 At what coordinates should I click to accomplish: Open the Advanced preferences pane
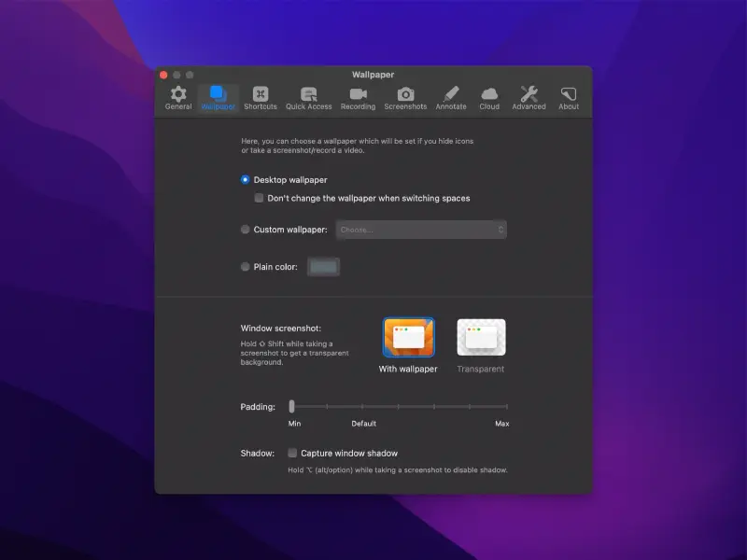point(529,96)
